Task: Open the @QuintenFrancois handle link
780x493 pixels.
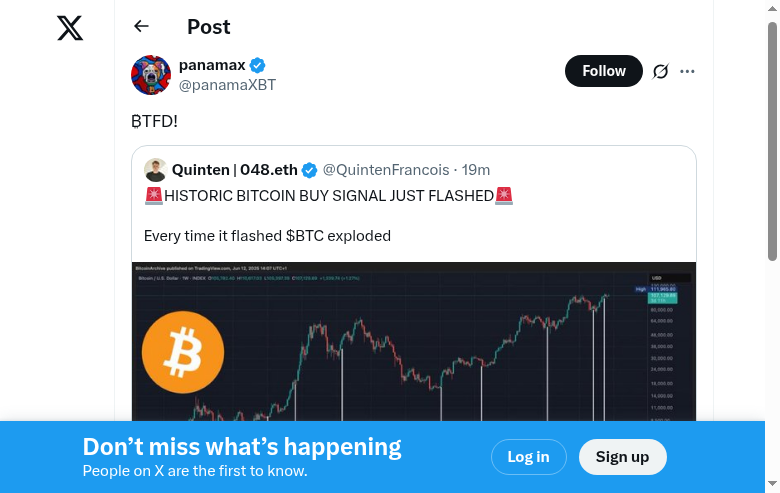Action: [x=385, y=170]
